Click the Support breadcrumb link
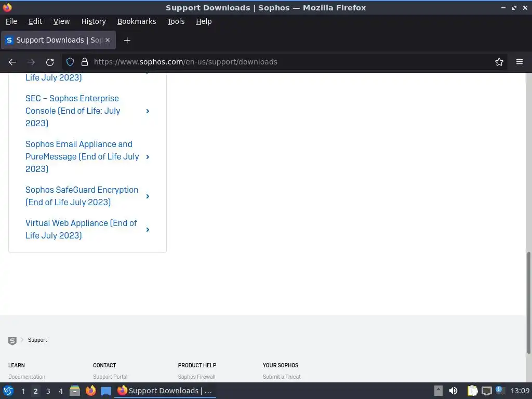 [x=37, y=340]
